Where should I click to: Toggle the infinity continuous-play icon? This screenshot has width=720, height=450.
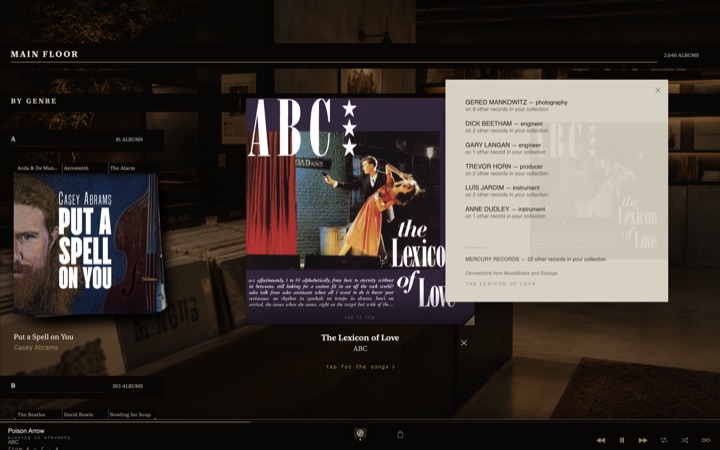(x=706, y=440)
